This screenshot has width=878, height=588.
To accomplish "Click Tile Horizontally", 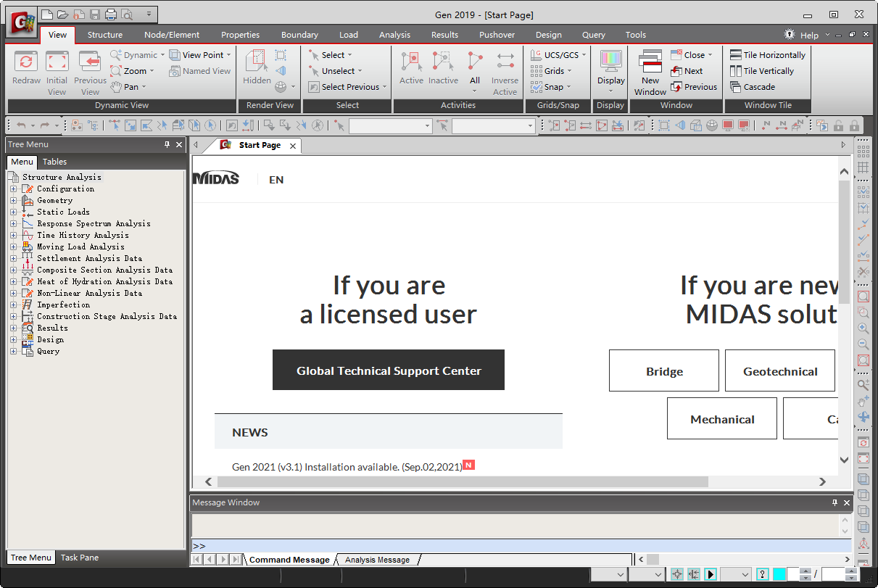I will coord(768,55).
